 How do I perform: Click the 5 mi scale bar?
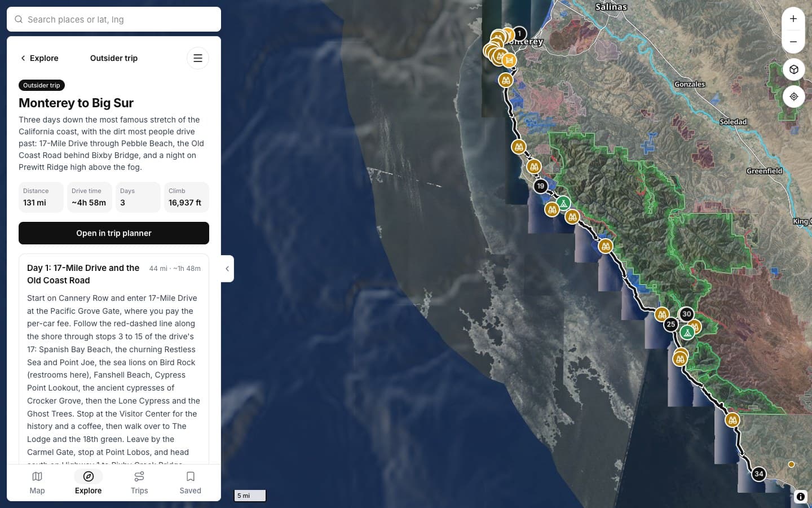(x=250, y=496)
